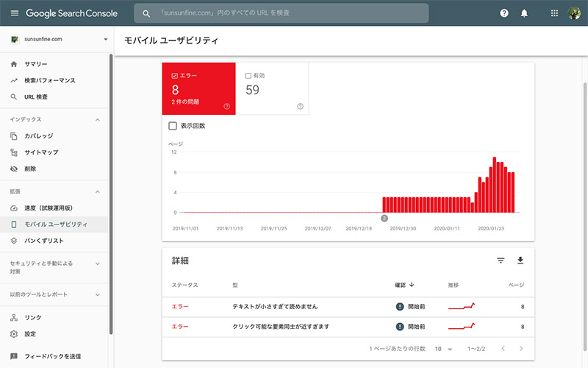The width and height of the screenshot is (588, 368).
Task: Select モバイル ユーザビリティ in sidebar
Action: point(54,224)
